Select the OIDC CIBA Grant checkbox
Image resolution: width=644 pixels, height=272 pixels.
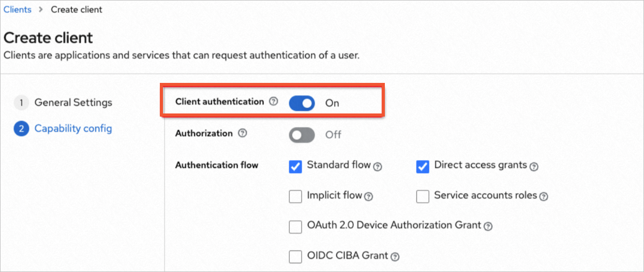pos(295,256)
